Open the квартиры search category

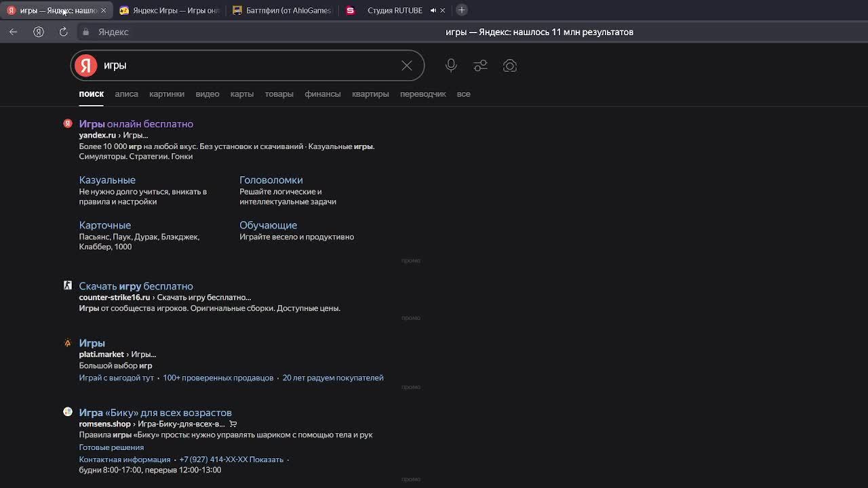(370, 94)
